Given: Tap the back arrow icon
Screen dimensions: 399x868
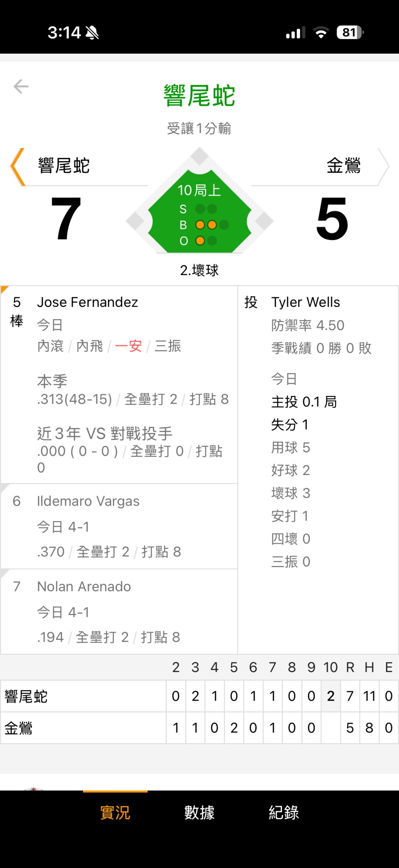Looking at the screenshot, I should [21, 87].
